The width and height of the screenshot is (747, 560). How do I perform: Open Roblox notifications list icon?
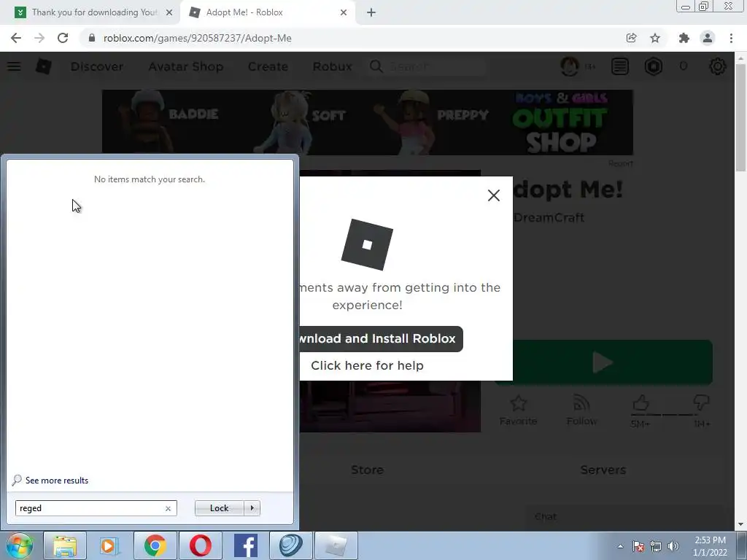click(x=620, y=66)
